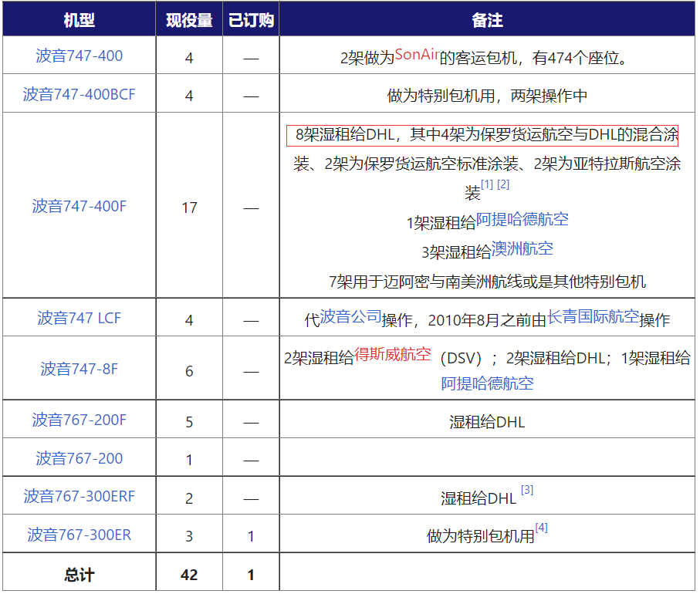
Task: Select ordered count 1 in 767-300ER row
Action: (251, 536)
